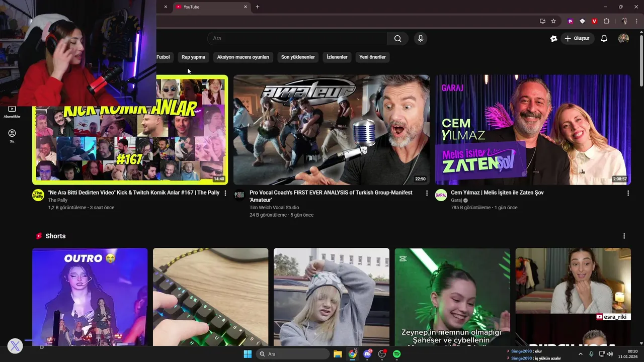Play the Amateur vocal coach thumbnail
644x362 pixels.
(x=332, y=130)
